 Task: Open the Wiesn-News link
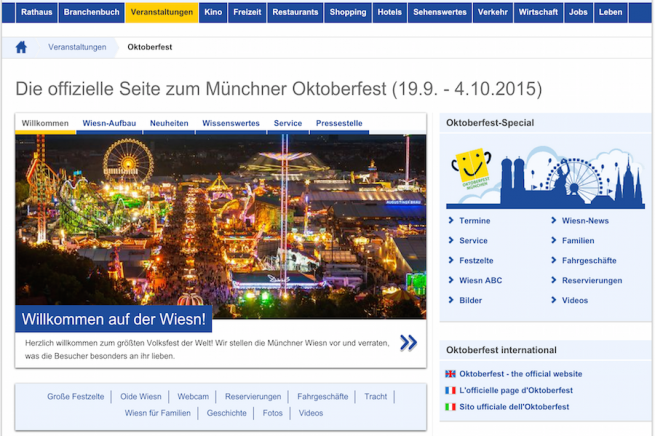(x=585, y=221)
